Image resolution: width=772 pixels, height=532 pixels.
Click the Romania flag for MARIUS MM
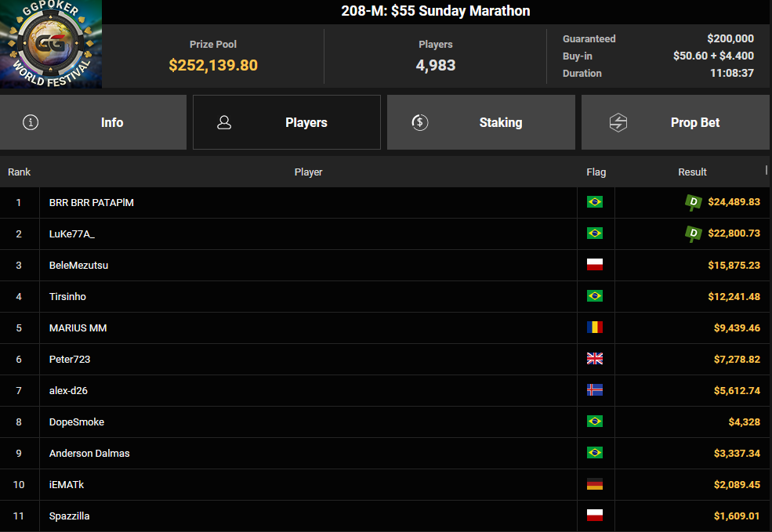click(595, 328)
